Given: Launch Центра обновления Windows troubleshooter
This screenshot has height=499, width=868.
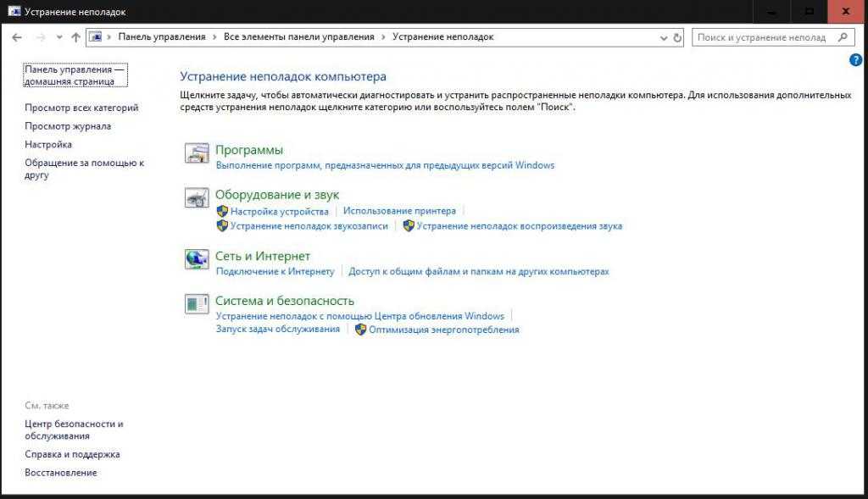Looking at the screenshot, I should (x=359, y=317).
